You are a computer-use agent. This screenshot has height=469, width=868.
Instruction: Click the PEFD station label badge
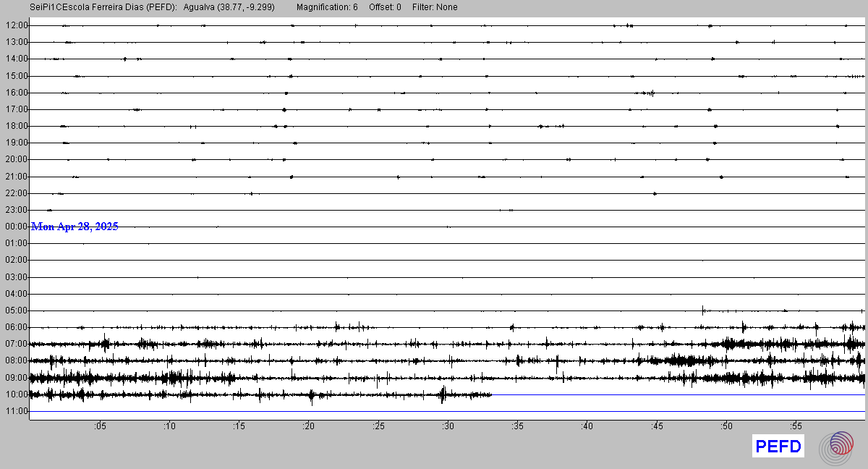click(x=778, y=447)
